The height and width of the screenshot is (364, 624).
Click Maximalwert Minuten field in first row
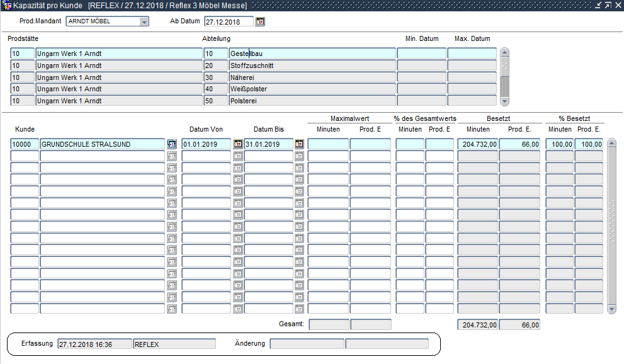(x=327, y=144)
